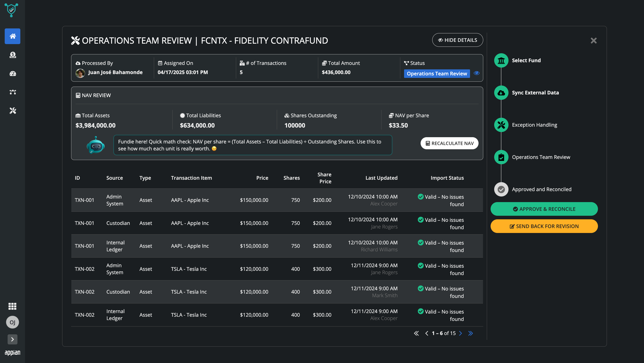Screen dimensions: 644x363
Task: Open the OJ user avatar menu
Action: click(x=12, y=322)
